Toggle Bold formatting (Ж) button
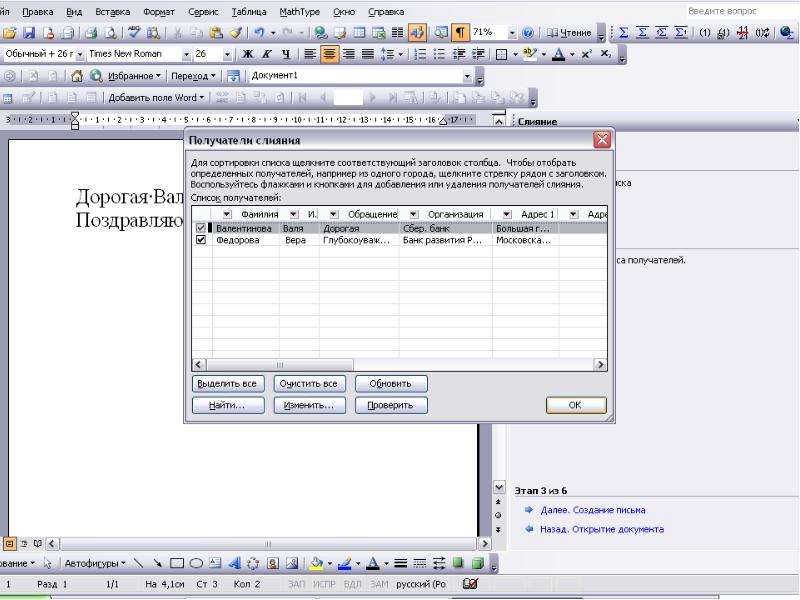This screenshot has height=600, width=800. pos(248,54)
